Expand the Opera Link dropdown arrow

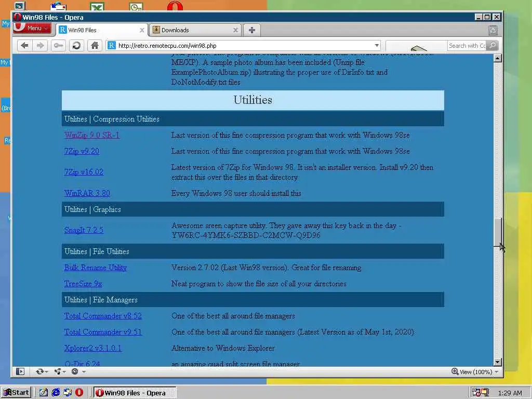[46, 372]
